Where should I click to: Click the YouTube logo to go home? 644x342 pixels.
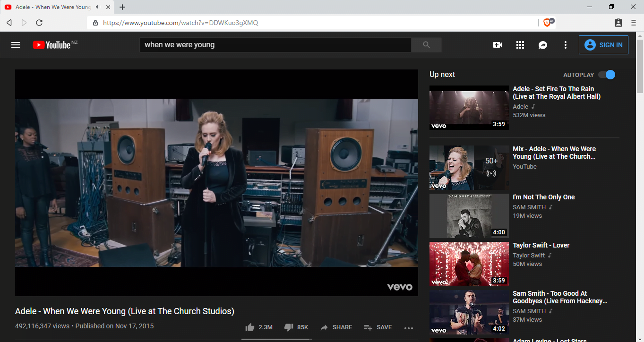tap(52, 45)
